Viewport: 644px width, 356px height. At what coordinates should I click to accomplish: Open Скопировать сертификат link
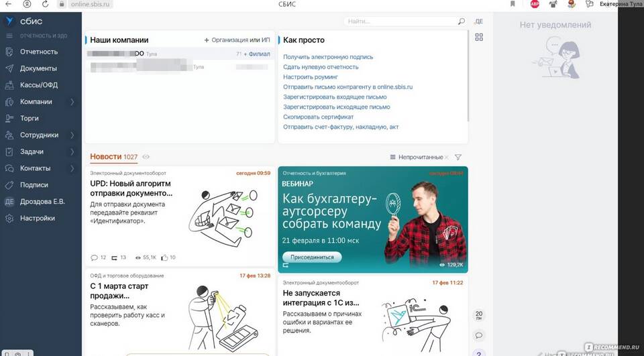pyautogui.click(x=318, y=117)
